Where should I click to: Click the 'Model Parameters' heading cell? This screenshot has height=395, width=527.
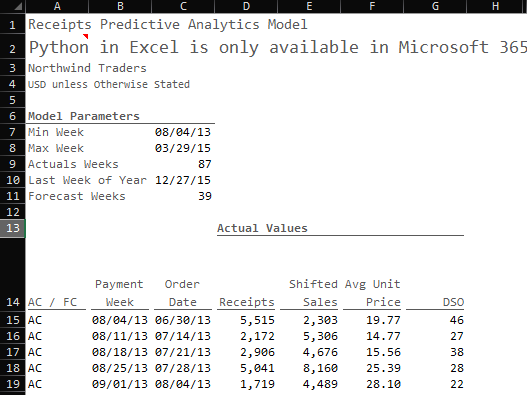click(84, 116)
